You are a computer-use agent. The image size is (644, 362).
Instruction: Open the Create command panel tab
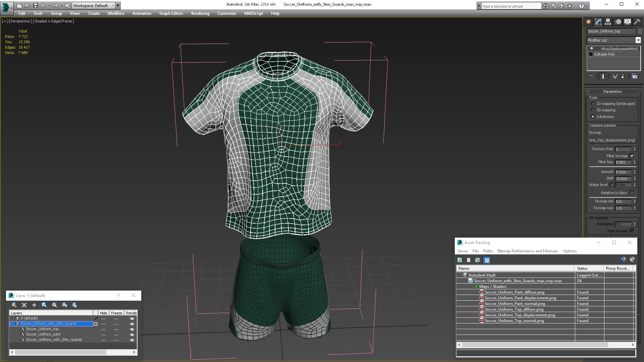click(589, 22)
